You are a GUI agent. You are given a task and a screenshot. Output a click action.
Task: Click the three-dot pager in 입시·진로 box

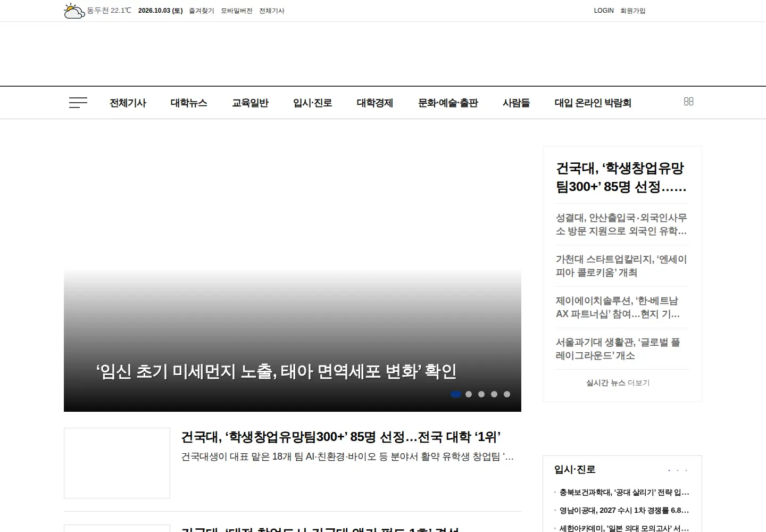point(678,470)
